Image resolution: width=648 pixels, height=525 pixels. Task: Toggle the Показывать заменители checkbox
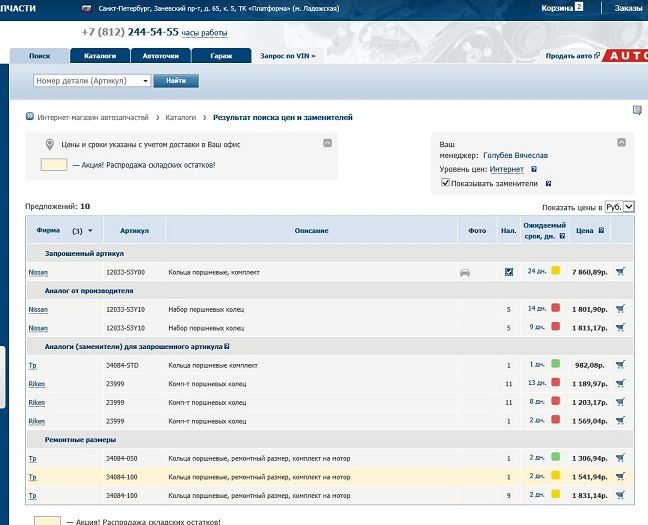click(x=445, y=184)
